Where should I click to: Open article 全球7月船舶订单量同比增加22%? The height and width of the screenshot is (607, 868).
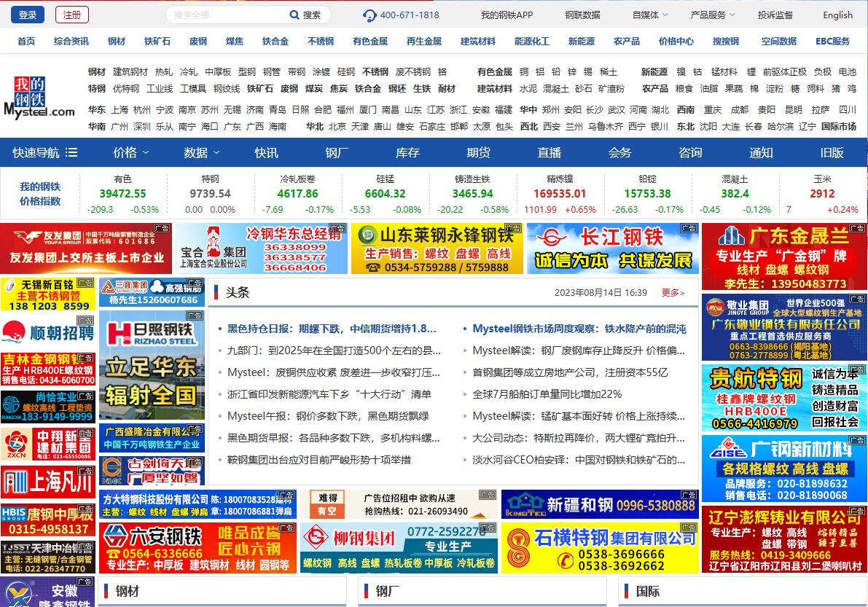coord(547,394)
